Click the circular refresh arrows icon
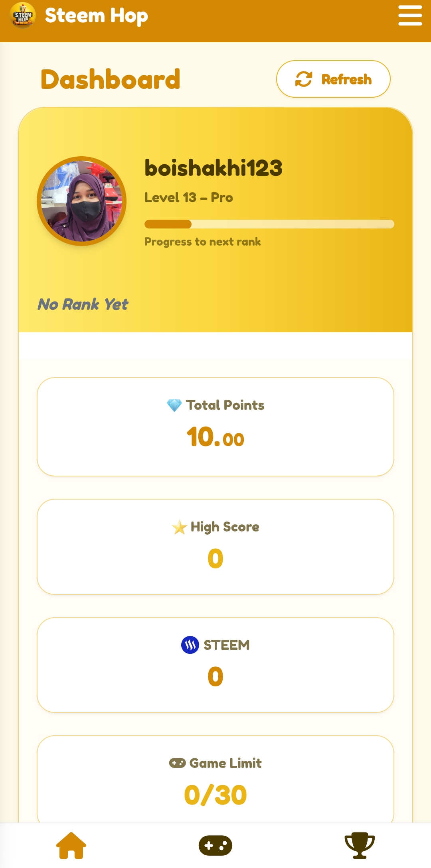The image size is (431, 868). (304, 79)
